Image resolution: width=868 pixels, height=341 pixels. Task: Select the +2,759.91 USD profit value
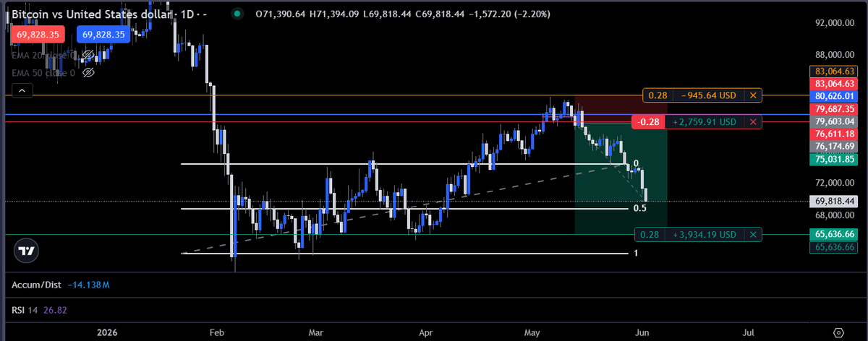tap(705, 122)
